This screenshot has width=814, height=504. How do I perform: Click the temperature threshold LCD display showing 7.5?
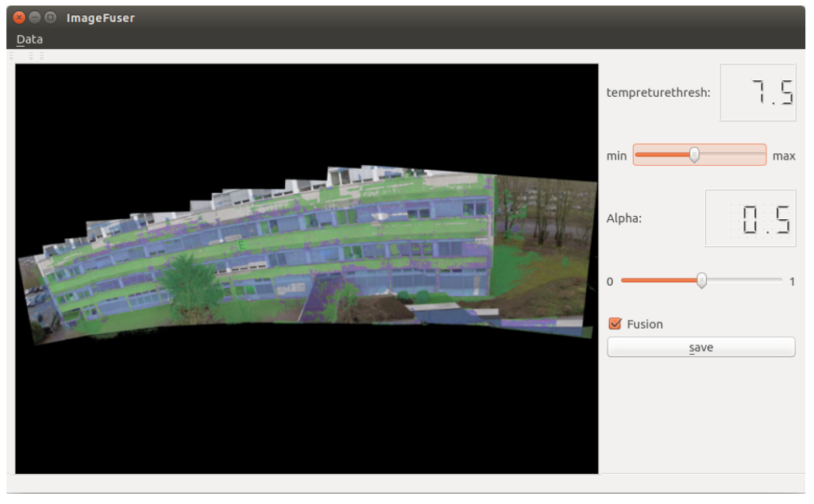758,92
